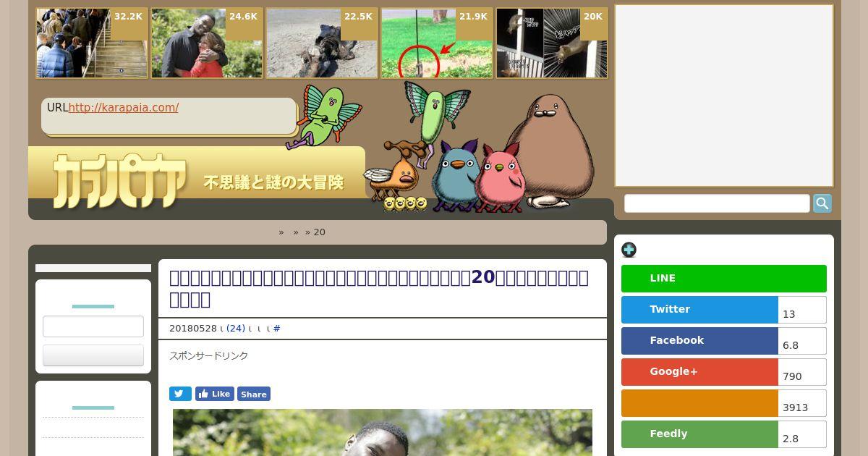
Task: Focus the site search text field
Action: 717,203
